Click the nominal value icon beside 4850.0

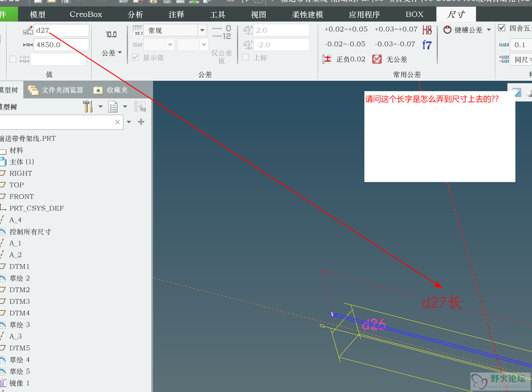tap(28, 45)
